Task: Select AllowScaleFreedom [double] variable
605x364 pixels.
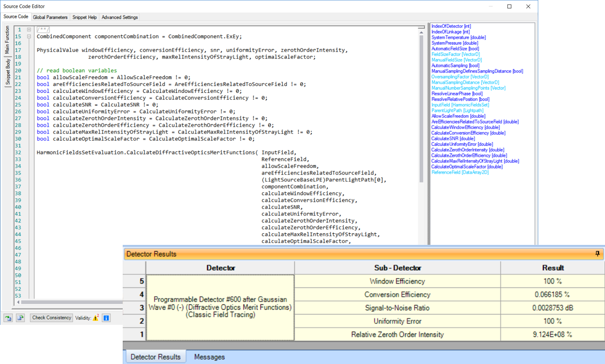Action: pyautogui.click(x=458, y=116)
